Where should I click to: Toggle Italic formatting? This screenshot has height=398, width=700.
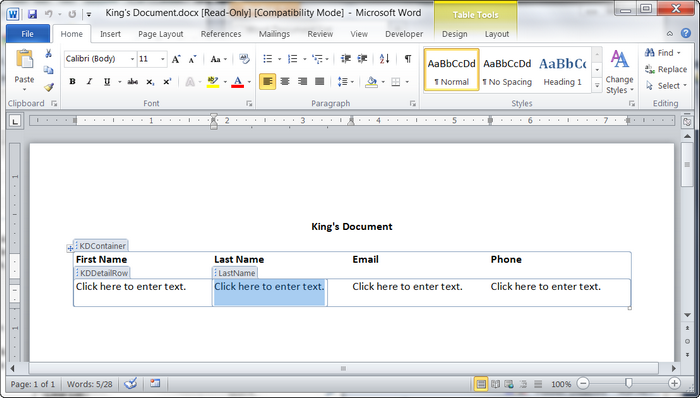click(x=89, y=82)
